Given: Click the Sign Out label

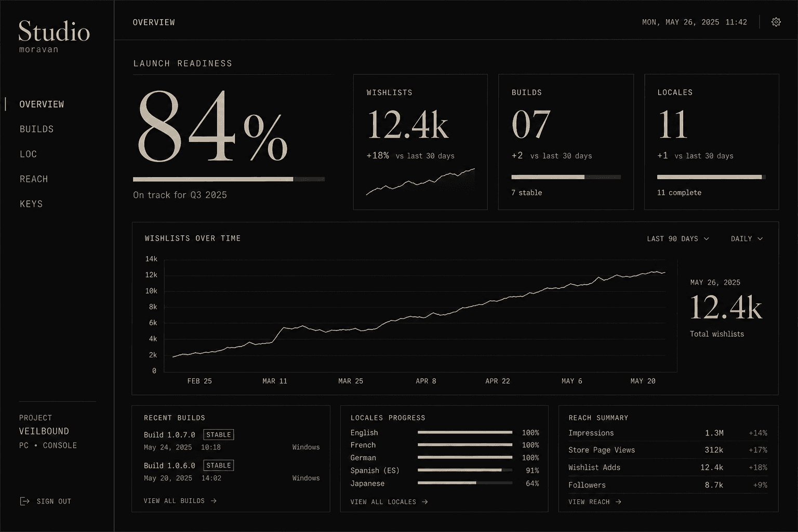Looking at the screenshot, I should pyautogui.click(x=54, y=501).
